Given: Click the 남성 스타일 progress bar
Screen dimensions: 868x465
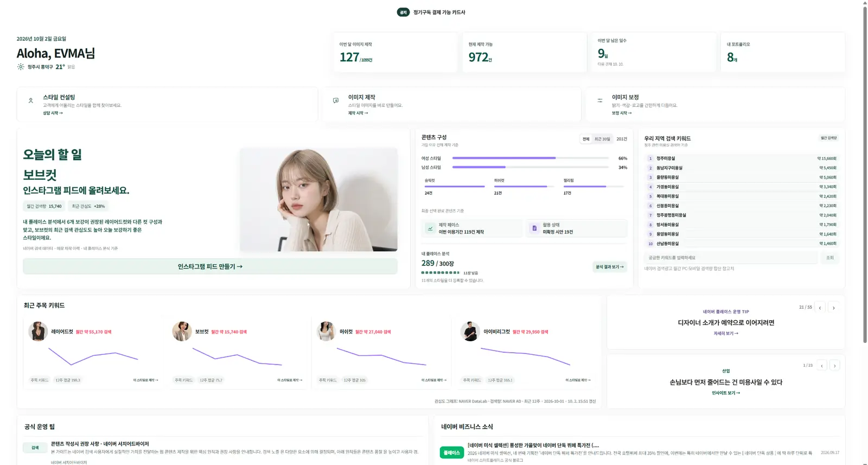Looking at the screenshot, I should [x=531, y=167].
